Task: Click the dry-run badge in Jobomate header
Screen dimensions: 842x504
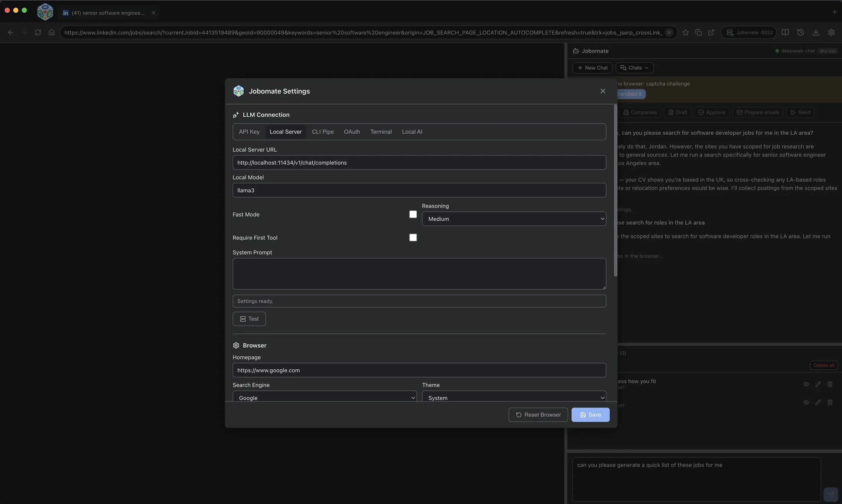Action: point(828,51)
